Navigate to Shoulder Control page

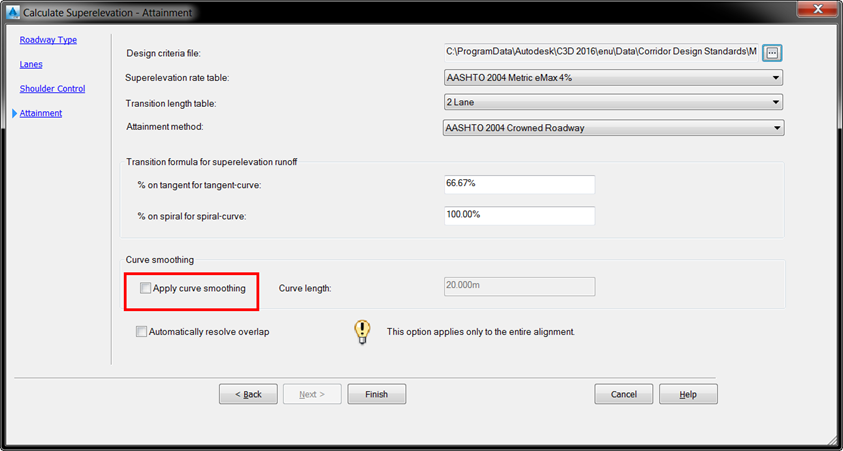pos(52,89)
